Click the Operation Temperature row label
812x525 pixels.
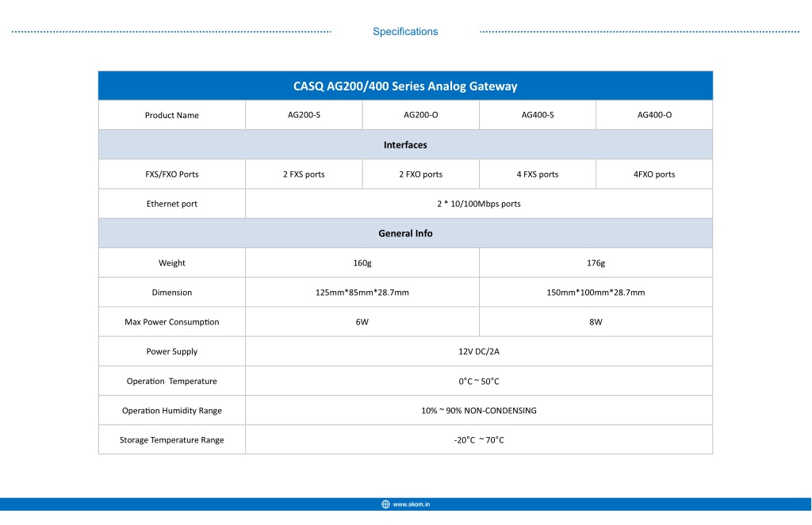(172, 381)
